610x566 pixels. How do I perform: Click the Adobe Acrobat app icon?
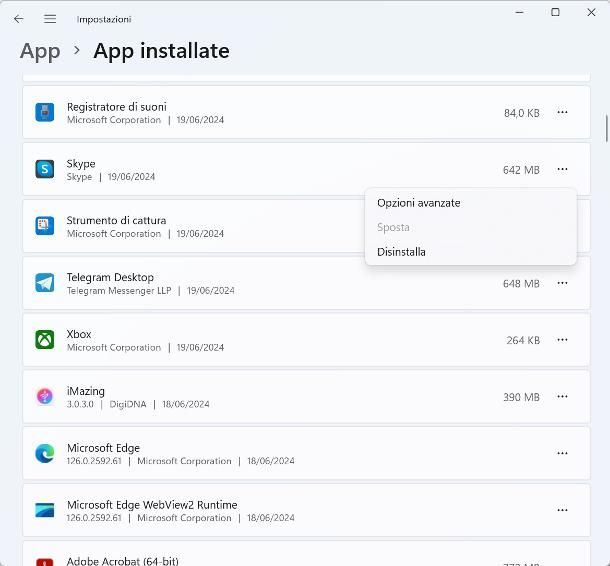point(45,561)
